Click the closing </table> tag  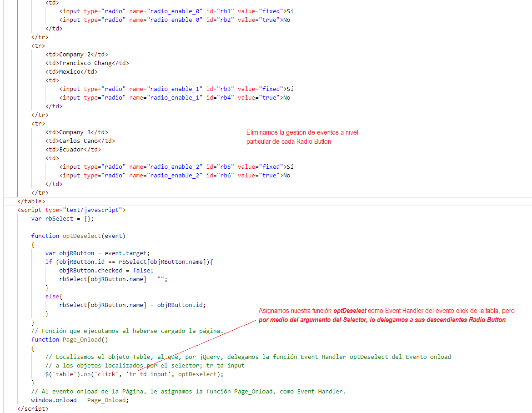click(x=31, y=201)
